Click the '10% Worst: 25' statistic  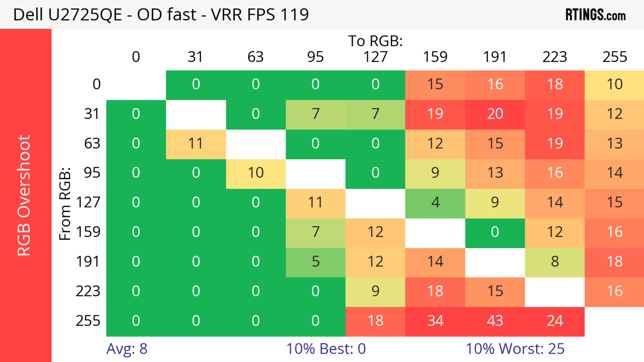coord(515,349)
